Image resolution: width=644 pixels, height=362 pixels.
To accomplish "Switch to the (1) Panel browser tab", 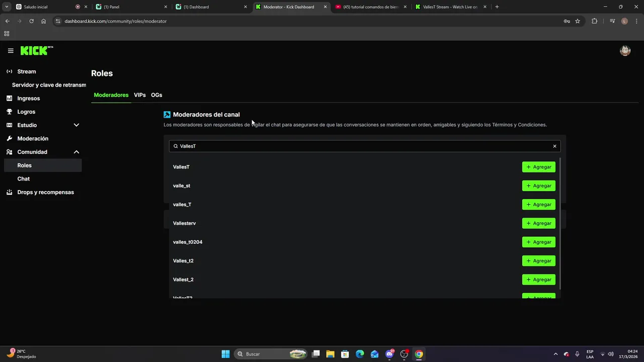I will [x=132, y=7].
